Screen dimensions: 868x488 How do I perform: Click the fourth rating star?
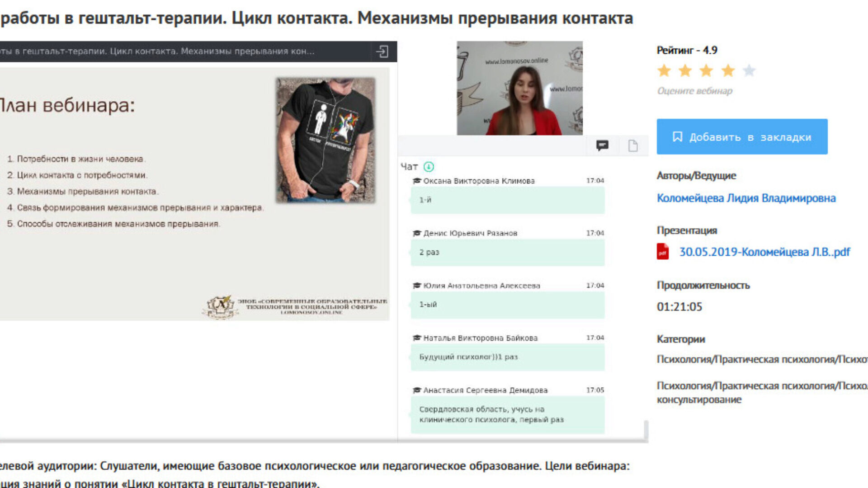point(728,70)
